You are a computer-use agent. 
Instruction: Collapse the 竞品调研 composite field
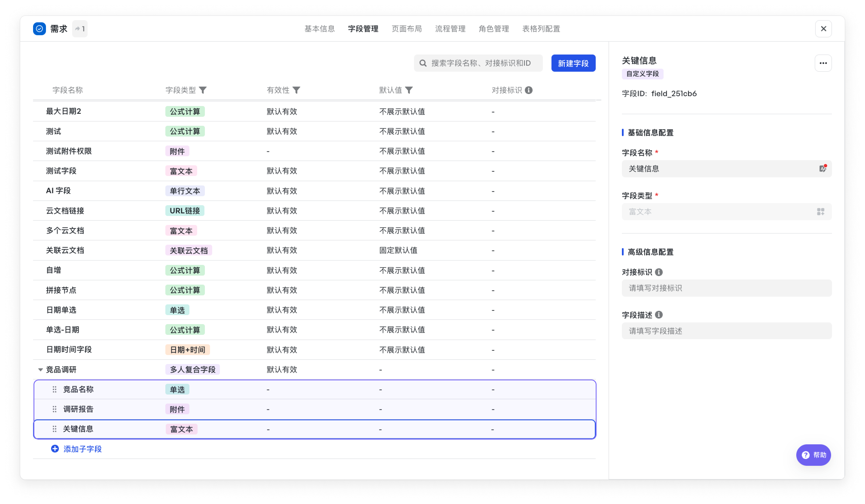pyautogui.click(x=41, y=370)
